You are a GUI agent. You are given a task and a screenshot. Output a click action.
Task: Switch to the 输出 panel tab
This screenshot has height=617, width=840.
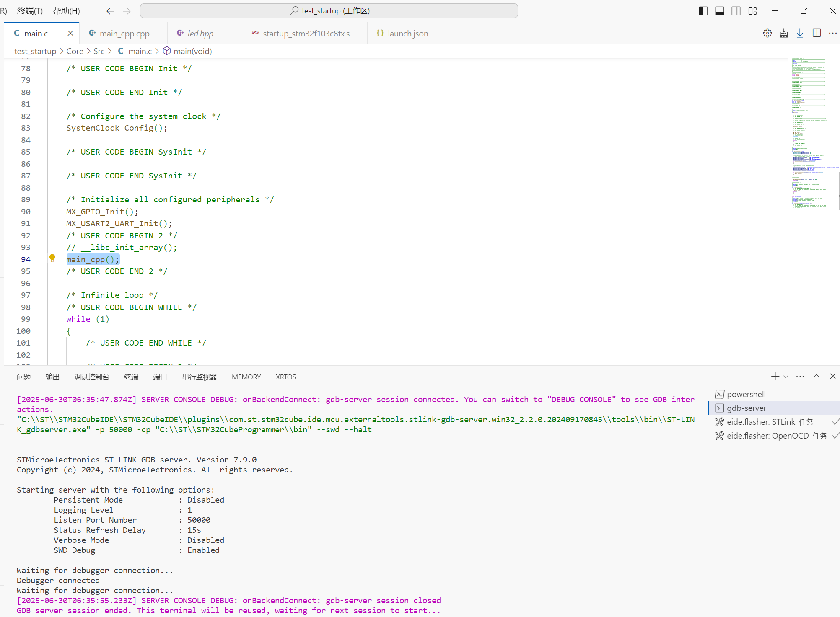52,377
